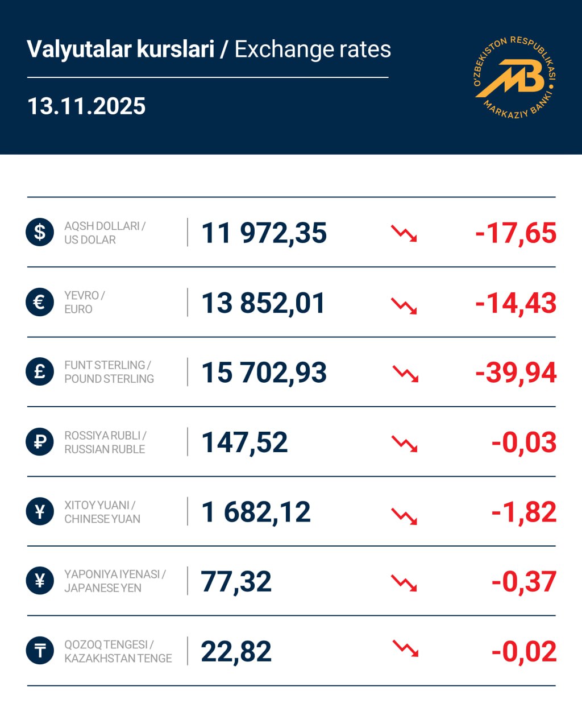Click the Markaziy Banki logo
Screen dimensions: 582x728
coord(514,77)
